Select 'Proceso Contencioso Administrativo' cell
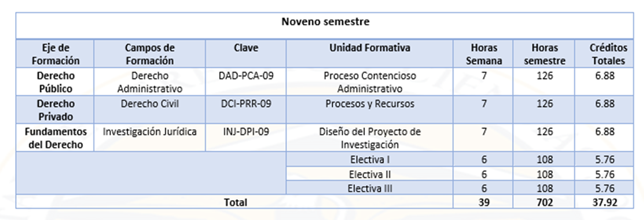 [370, 82]
